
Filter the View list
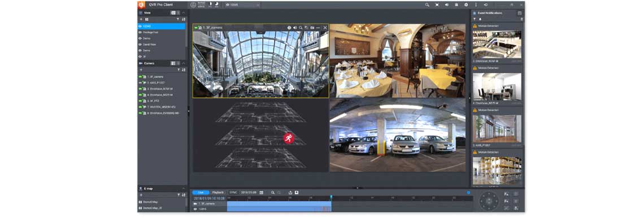(x=178, y=19)
